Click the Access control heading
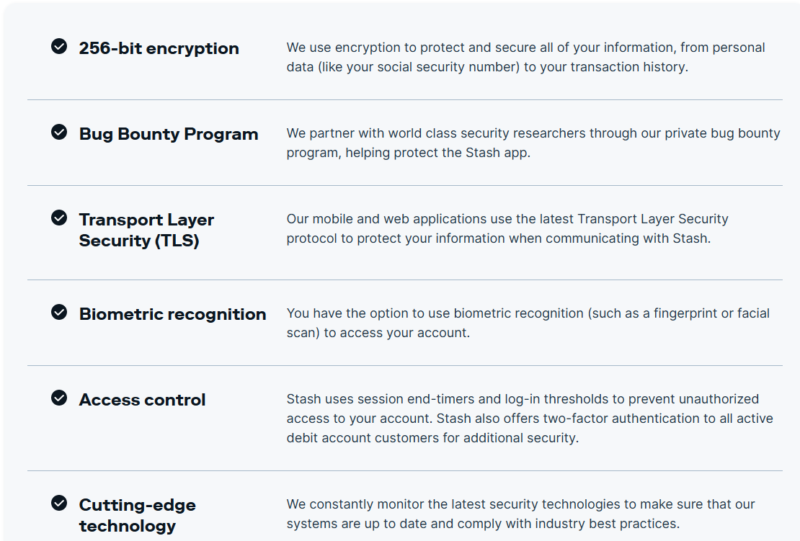Image resolution: width=800 pixels, height=541 pixels. pyautogui.click(x=142, y=400)
